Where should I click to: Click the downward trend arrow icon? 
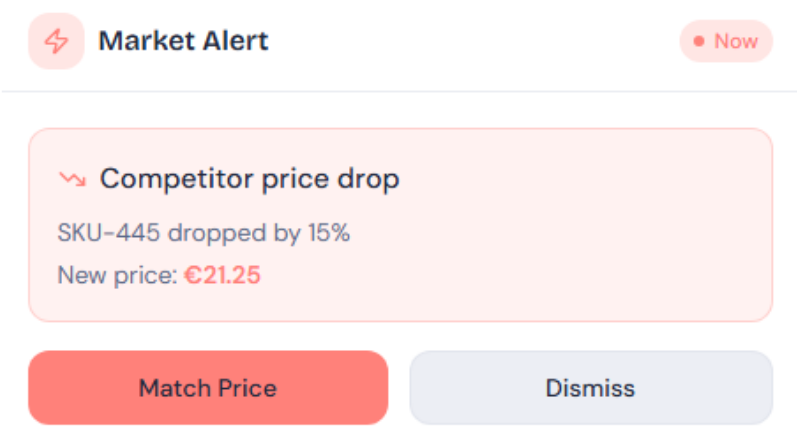72,179
